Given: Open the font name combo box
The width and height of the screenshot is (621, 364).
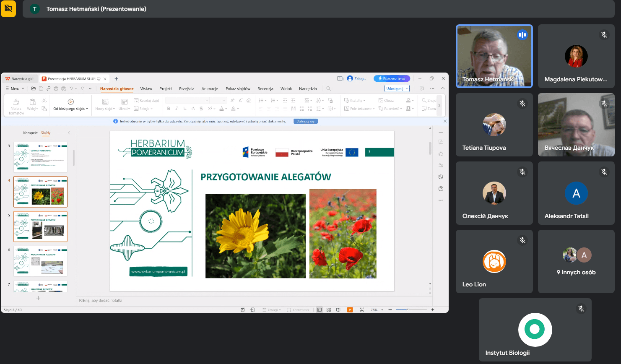Looking at the screenshot, I should tap(187, 100).
